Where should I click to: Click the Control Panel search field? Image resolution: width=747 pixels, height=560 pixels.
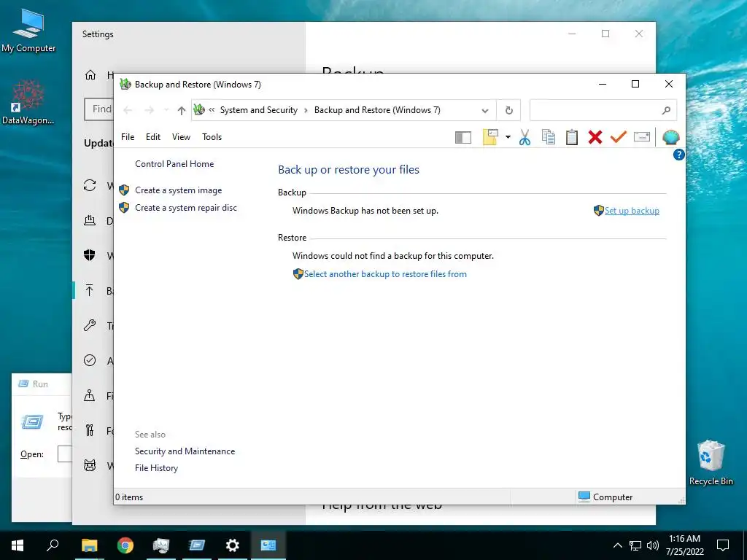595,111
